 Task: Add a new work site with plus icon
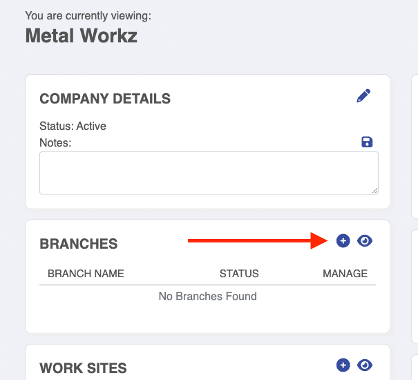point(343,365)
